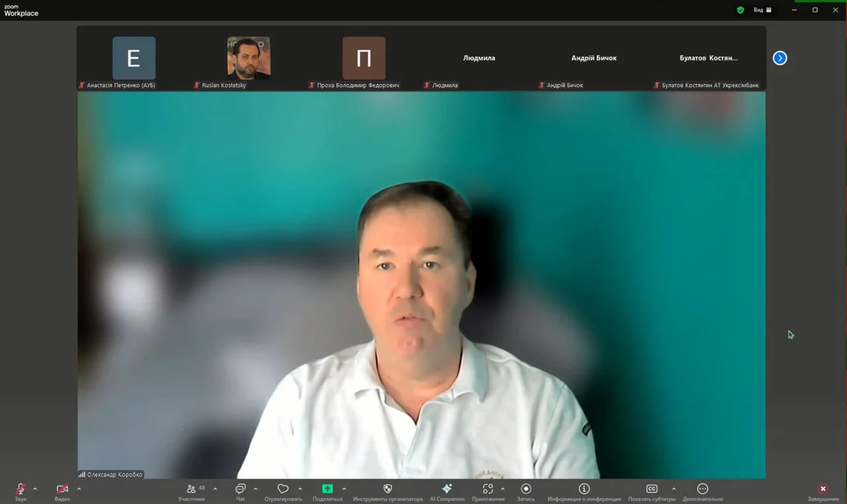Screen dimensions: 847x504
Task: Click Показать субтитры captions button
Action: click(x=651, y=489)
